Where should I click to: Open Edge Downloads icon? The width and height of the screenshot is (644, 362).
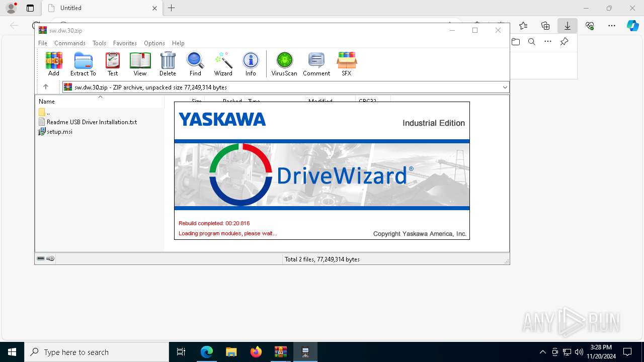coord(568,26)
